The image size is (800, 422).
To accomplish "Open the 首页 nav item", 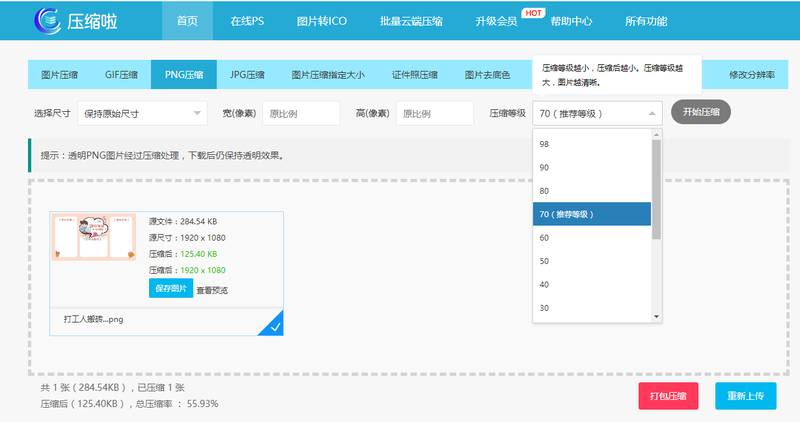I will [x=187, y=21].
